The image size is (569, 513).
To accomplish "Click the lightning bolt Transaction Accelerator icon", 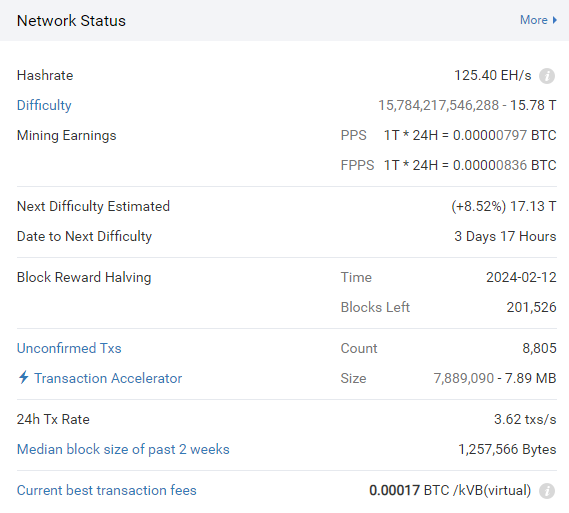I will pyautogui.click(x=24, y=377).
